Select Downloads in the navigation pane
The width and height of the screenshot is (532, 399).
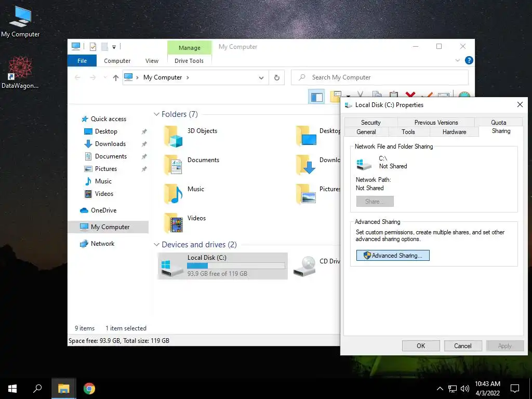(110, 144)
